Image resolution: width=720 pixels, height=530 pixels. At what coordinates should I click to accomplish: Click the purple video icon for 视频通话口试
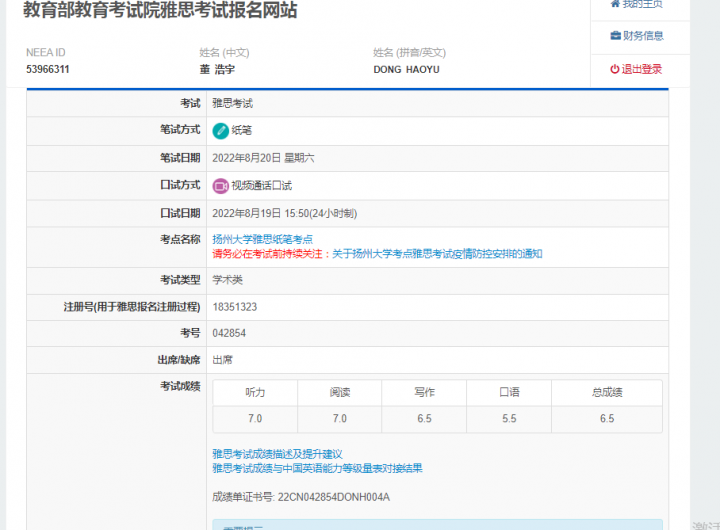tap(221, 186)
